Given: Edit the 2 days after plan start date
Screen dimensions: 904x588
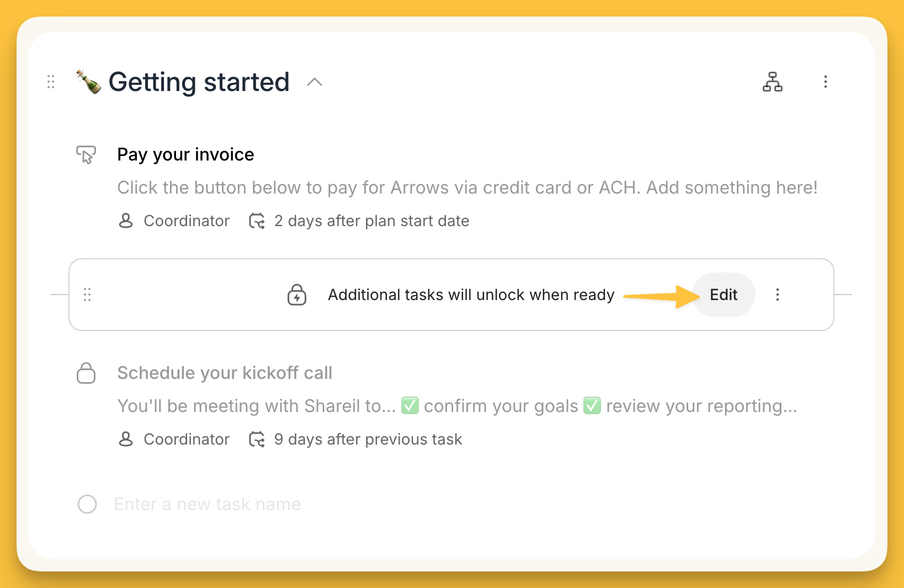Looking at the screenshot, I should coord(360,221).
